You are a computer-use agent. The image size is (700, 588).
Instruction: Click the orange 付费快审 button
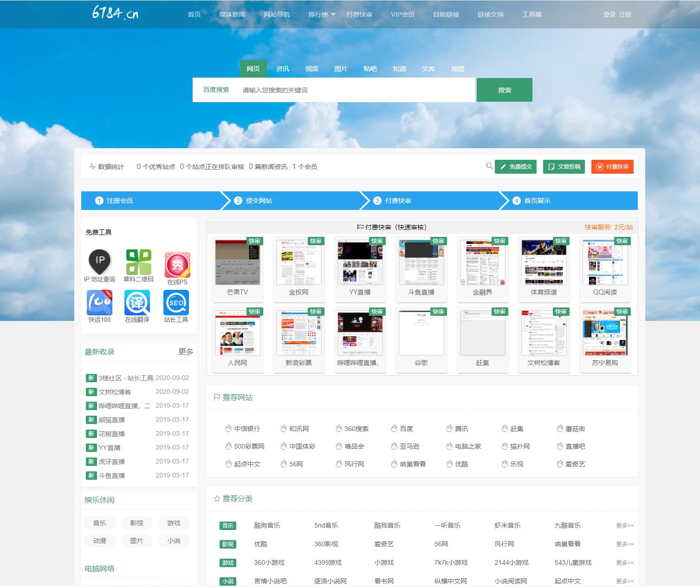(612, 167)
